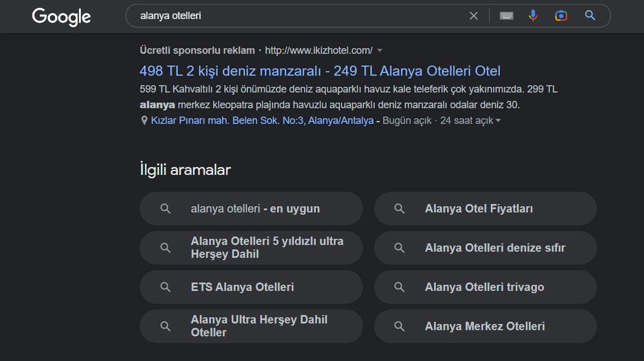Click the 'Bugün açık' status text

(x=407, y=121)
